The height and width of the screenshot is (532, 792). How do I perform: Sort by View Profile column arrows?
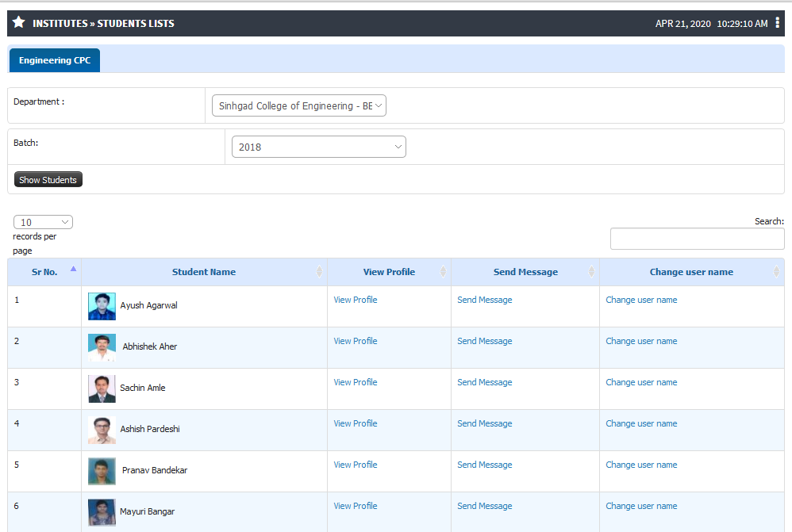(x=443, y=272)
